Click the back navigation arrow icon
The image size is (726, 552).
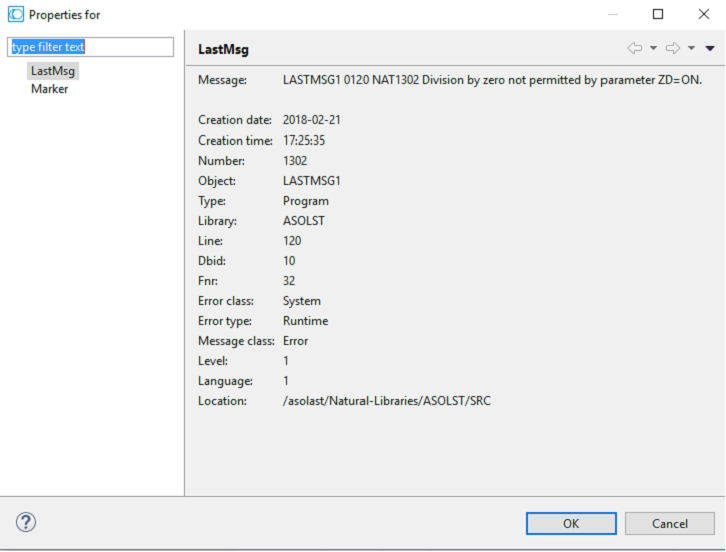[634, 48]
